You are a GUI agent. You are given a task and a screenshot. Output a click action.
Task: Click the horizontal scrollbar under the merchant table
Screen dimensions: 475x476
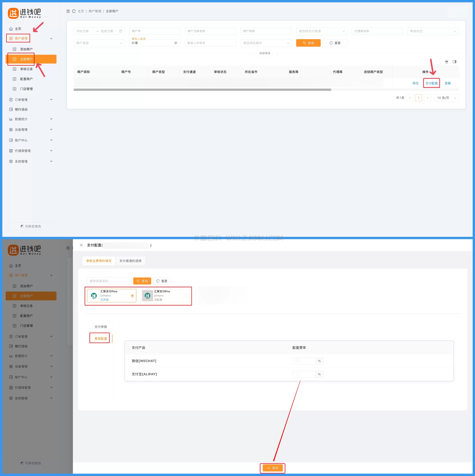pyautogui.click(x=202, y=90)
